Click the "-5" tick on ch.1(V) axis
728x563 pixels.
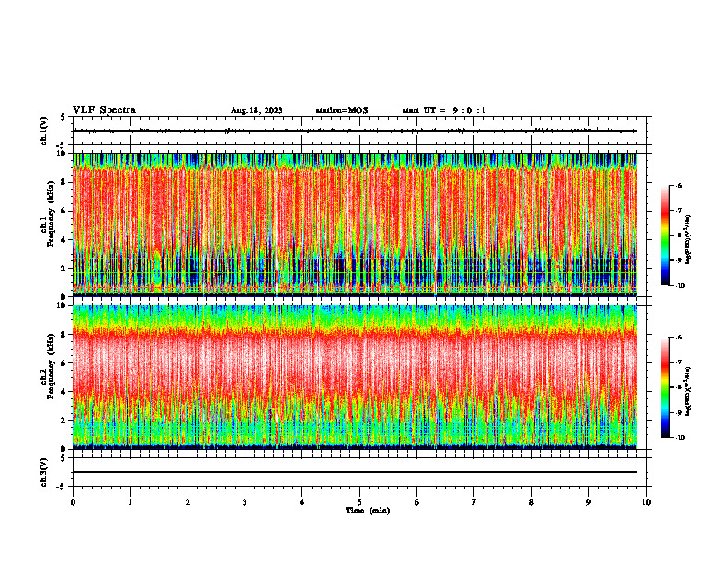pyautogui.click(x=62, y=145)
